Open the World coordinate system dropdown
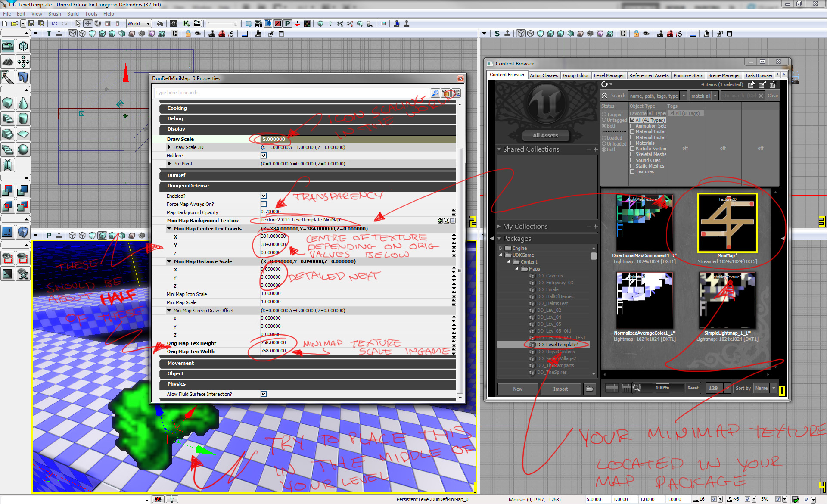 click(x=138, y=24)
